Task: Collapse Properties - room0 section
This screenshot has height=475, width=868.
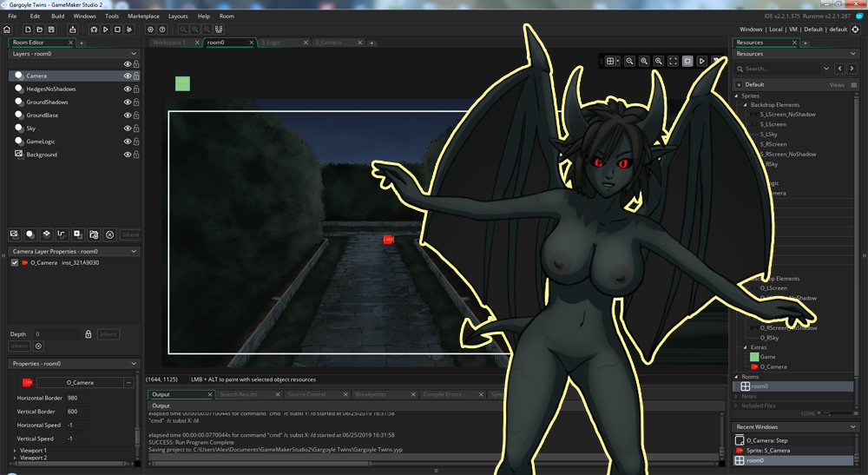Action: (134, 364)
